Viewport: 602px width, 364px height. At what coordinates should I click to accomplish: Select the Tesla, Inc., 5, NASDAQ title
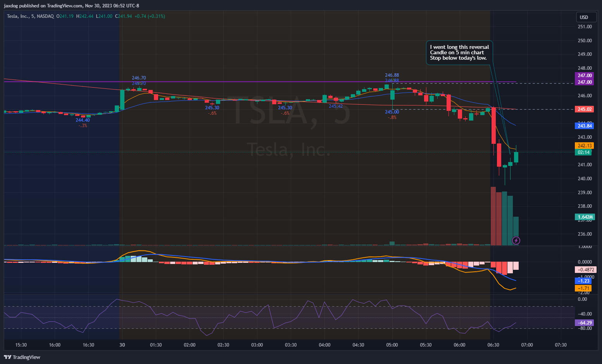point(30,16)
